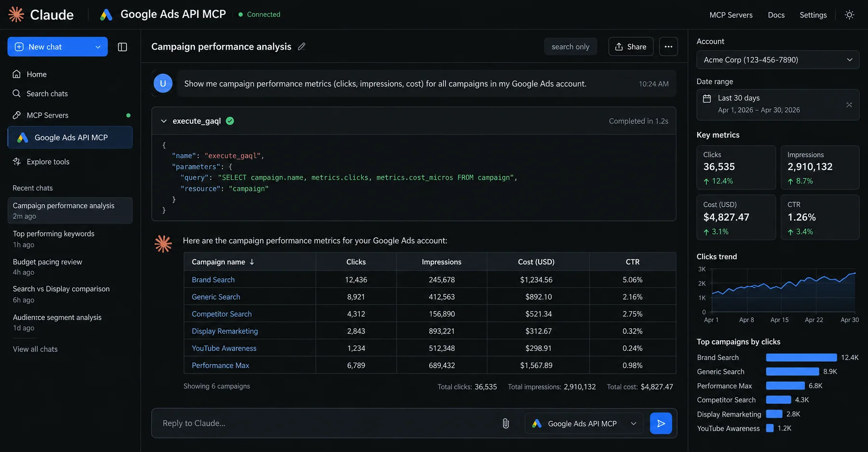Attach a file with paperclip icon

pyautogui.click(x=505, y=424)
